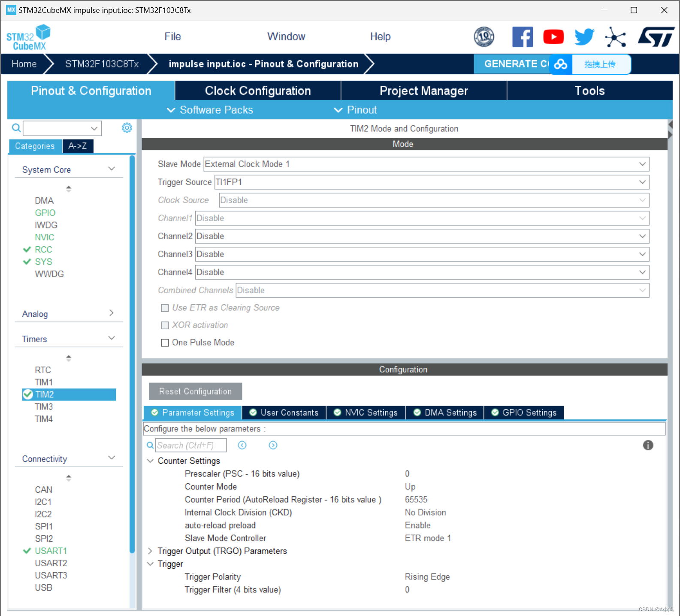Collapse the Timers category
This screenshot has height=616, width=680.
(112, 338)
